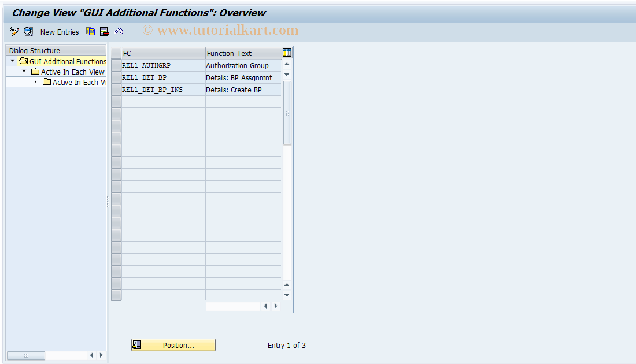Open table settings column configuration icon
This screenshot has height=364, width=636.
287,53
